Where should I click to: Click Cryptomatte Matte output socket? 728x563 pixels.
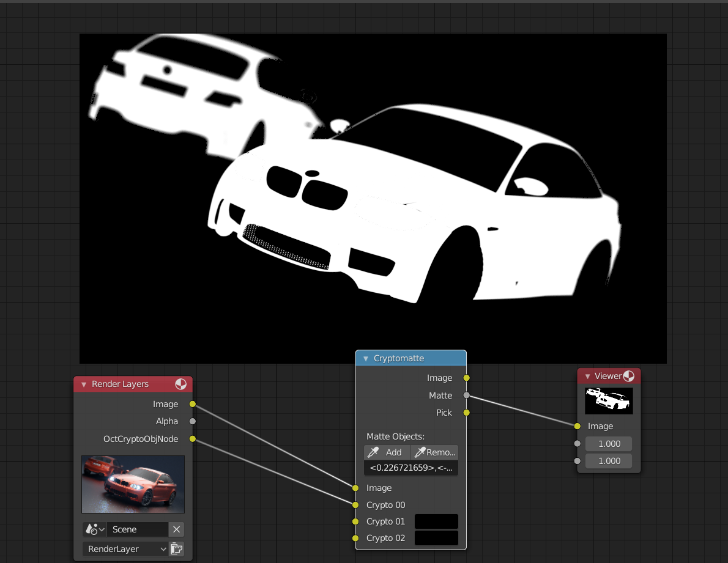pos(467,396)
